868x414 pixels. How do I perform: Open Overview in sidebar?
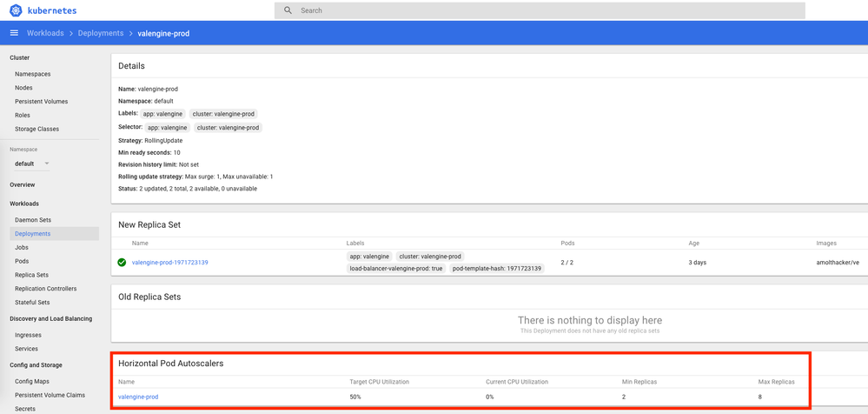coord(22,184)
